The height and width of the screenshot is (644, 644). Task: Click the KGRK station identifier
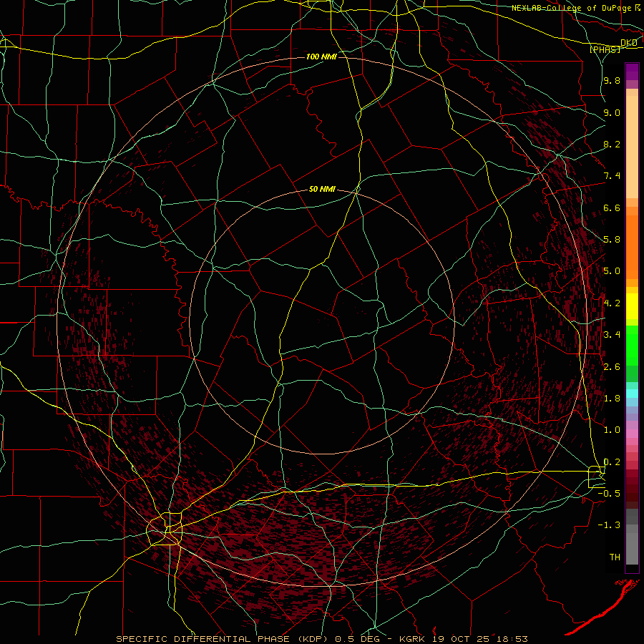point(413,639)
